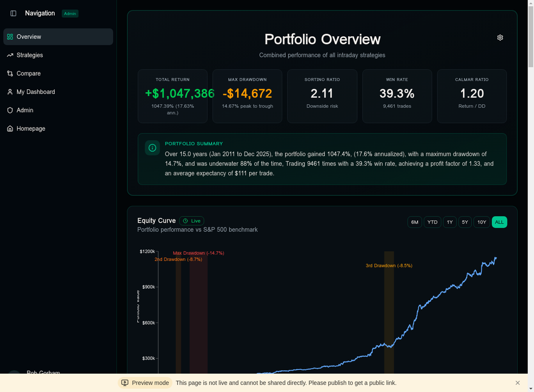Choose the 10Y time range

481,222
